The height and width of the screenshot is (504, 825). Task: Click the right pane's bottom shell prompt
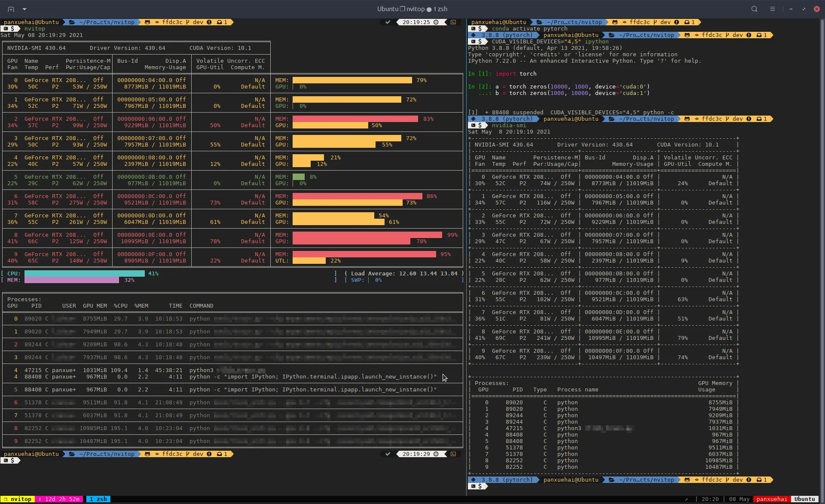click(480, 486)
